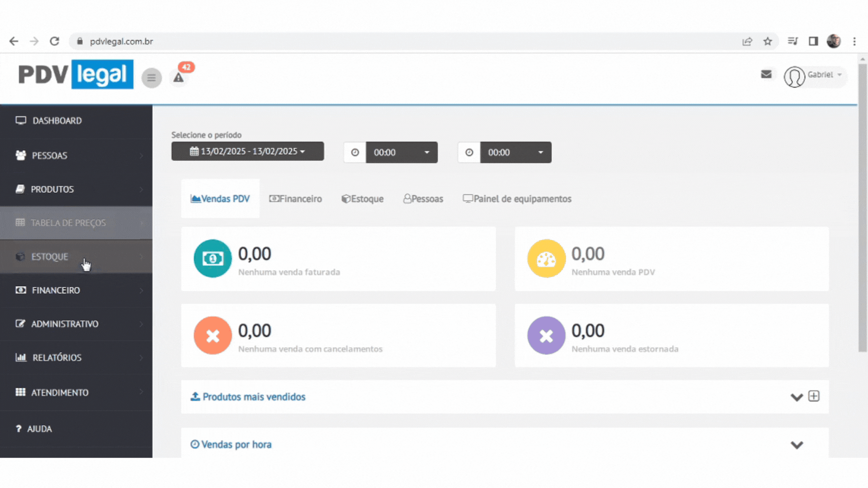868x488 pixels.
Task: Click the plus icon on Produtos mais vendidos
Action: [814, 396]
